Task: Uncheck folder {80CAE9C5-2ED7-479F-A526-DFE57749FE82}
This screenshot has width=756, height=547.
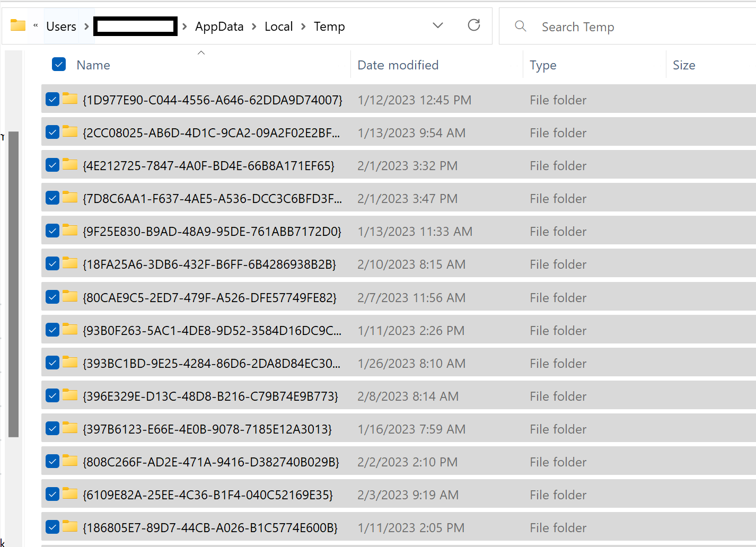Action: (x=52, y=297)
